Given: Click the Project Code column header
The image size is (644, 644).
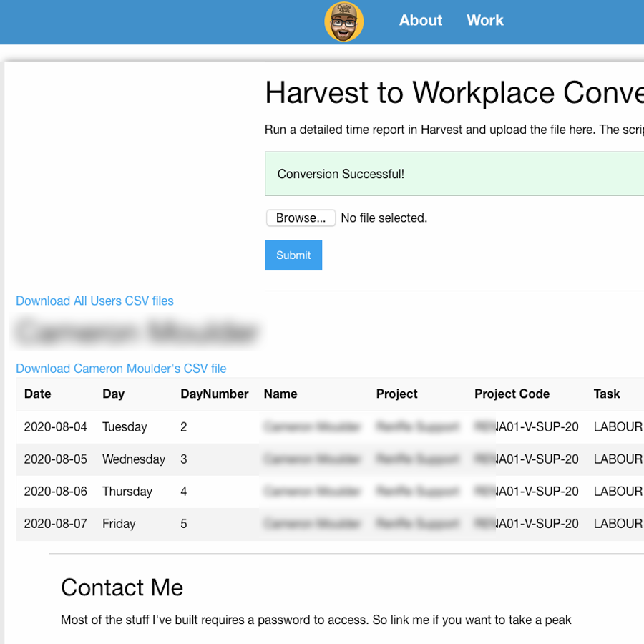Looking at the screenshot, I should pos(512,394).
